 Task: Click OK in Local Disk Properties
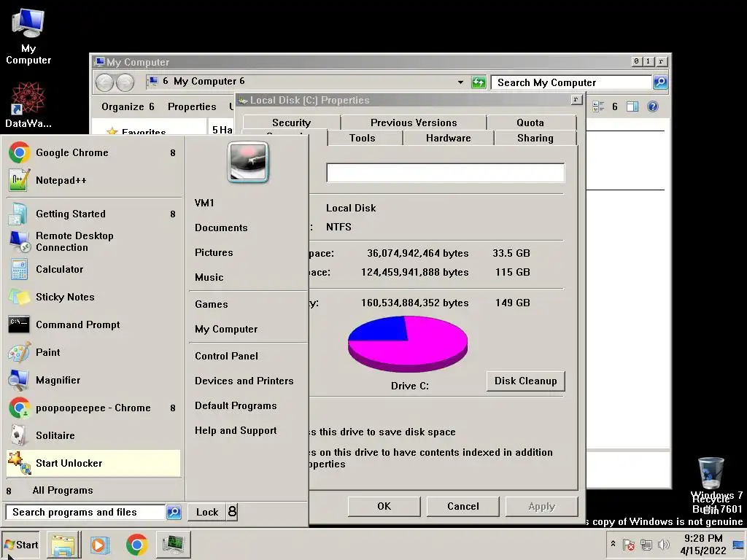(384, 506)
